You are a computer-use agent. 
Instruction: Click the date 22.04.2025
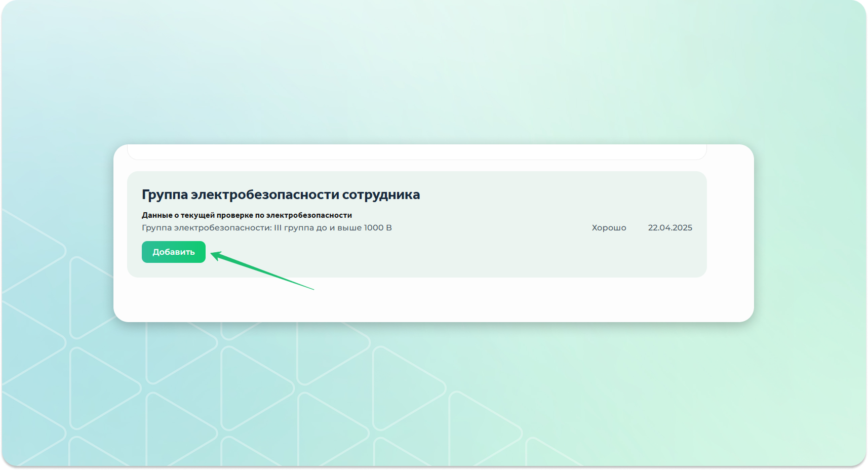click(669, 228)
